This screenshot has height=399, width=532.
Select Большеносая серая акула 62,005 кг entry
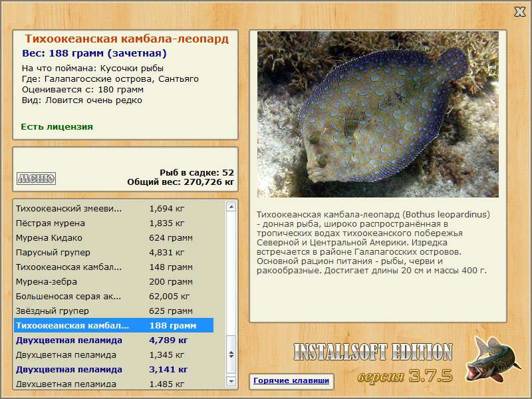coord(114,296)
